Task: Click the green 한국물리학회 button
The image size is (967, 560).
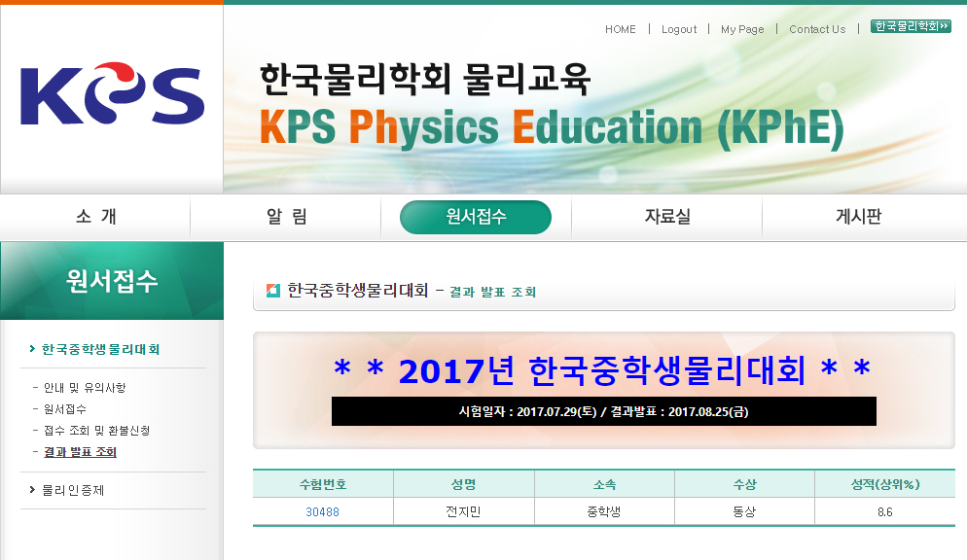Action: tap(911, 26)
